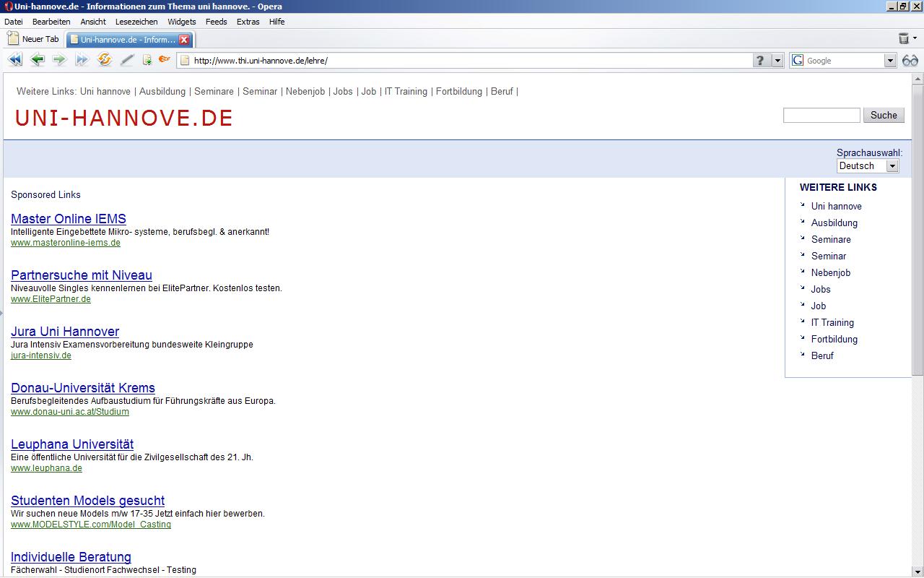Click www.MODELSTYLE.com/Model_Casting link
924x578 pixels.
(x=91, y=525)
